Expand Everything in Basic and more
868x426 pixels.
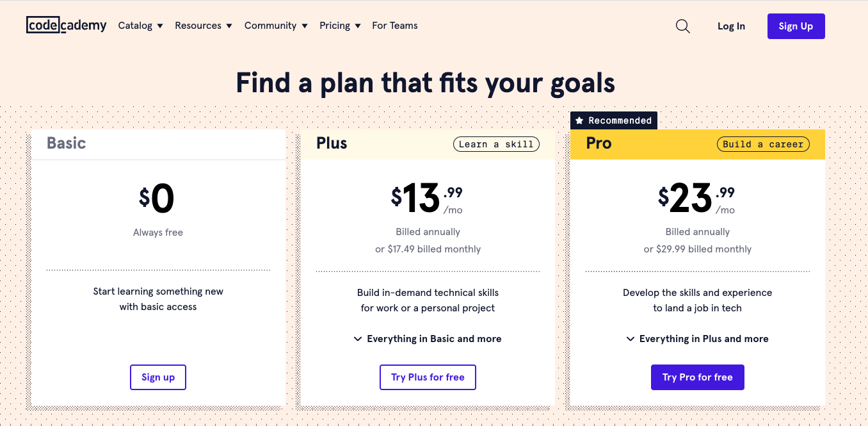pos(434,339)
